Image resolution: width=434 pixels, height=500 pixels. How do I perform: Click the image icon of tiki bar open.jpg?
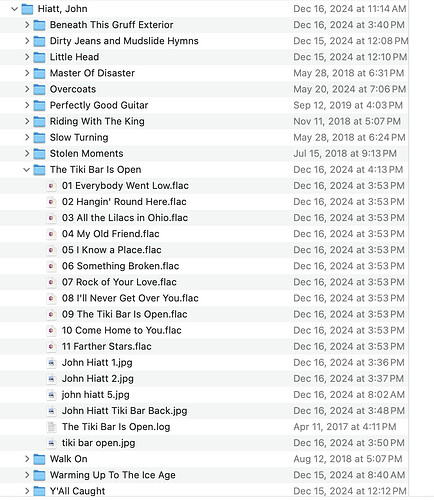point(51,443)
